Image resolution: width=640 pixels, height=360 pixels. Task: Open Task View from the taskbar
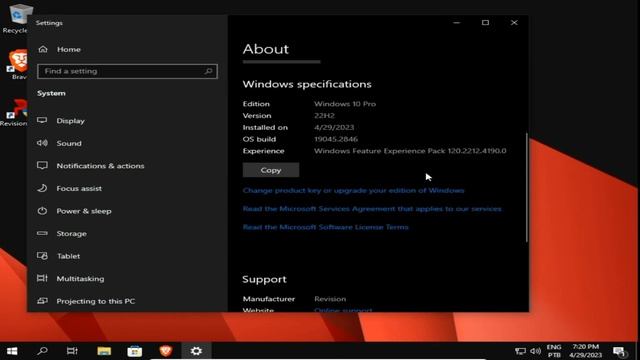72,351
